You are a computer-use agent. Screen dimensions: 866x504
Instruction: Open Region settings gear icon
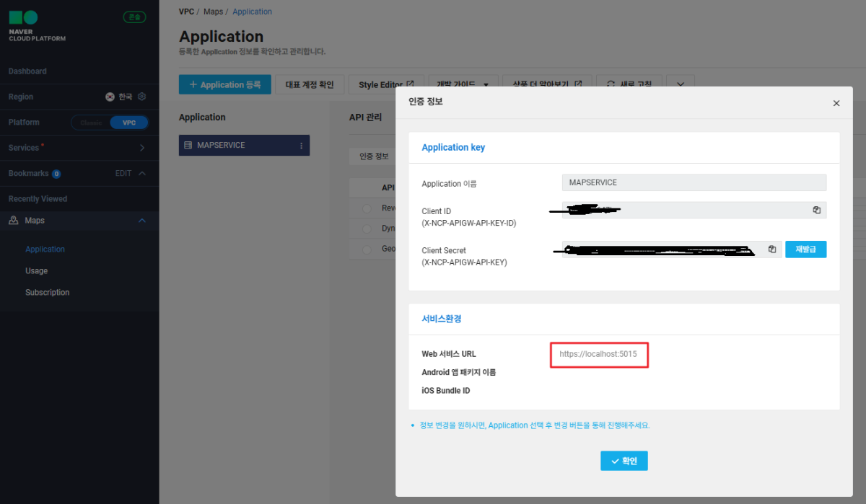point(142,97)
